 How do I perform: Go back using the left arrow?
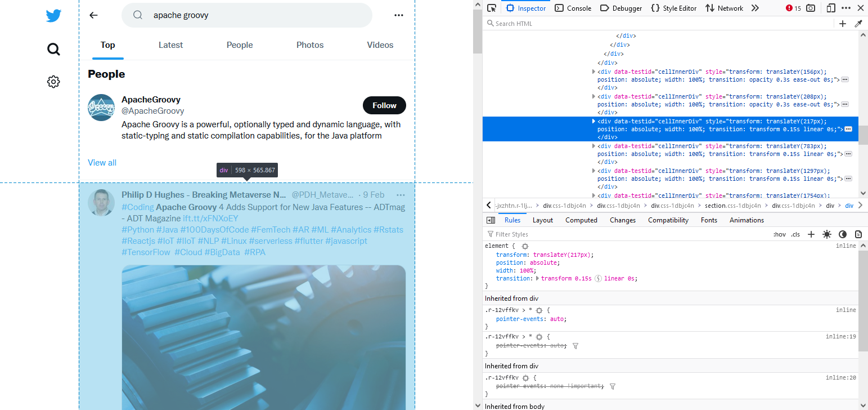click(x=94, y=15)
